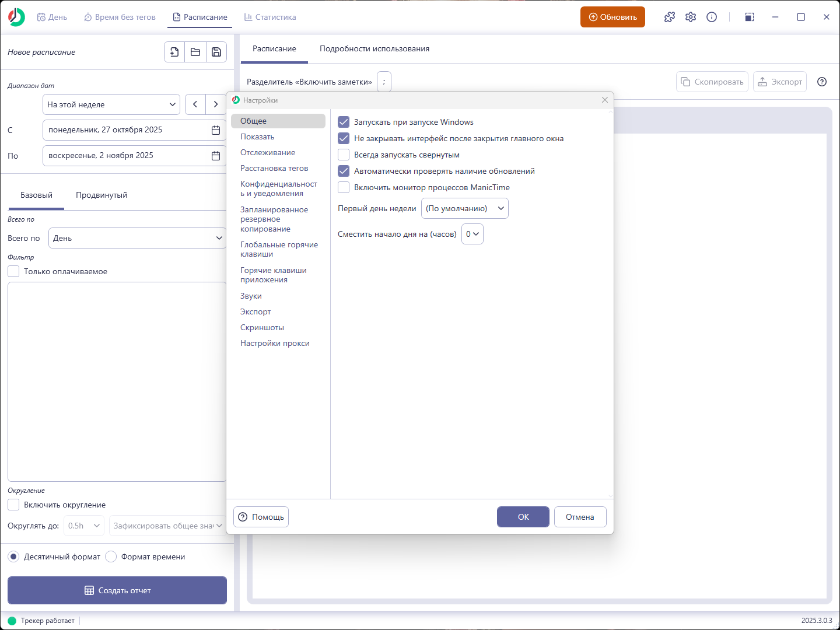Click the help question mark icon beside Экспорт
The width and height of the screenshot is (840, 630).
pyautogui.click(x=822, y=82)
